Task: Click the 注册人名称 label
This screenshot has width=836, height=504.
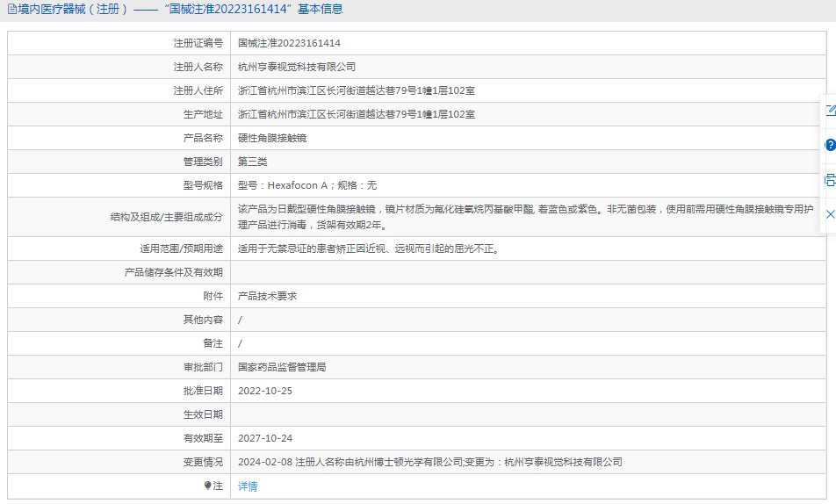Action: click(x=198, y=67)
